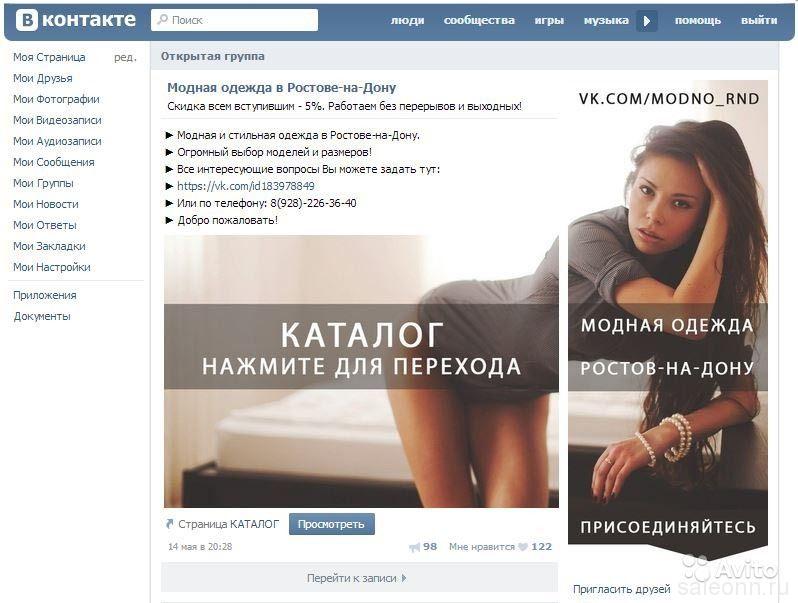Click the выйти logout link
This screenshot has width=798, height=603.
(x=759, y=20)
